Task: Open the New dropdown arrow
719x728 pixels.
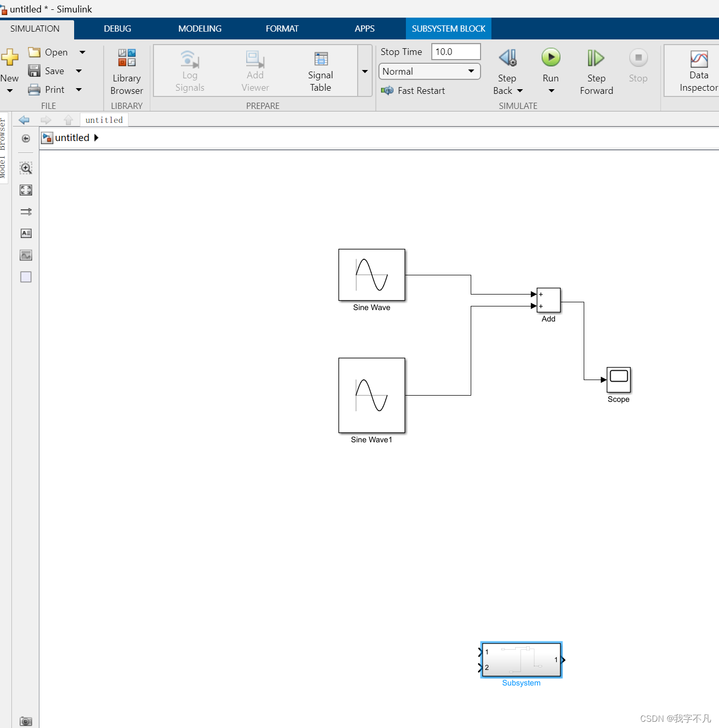Action: [x=10, y=91]
